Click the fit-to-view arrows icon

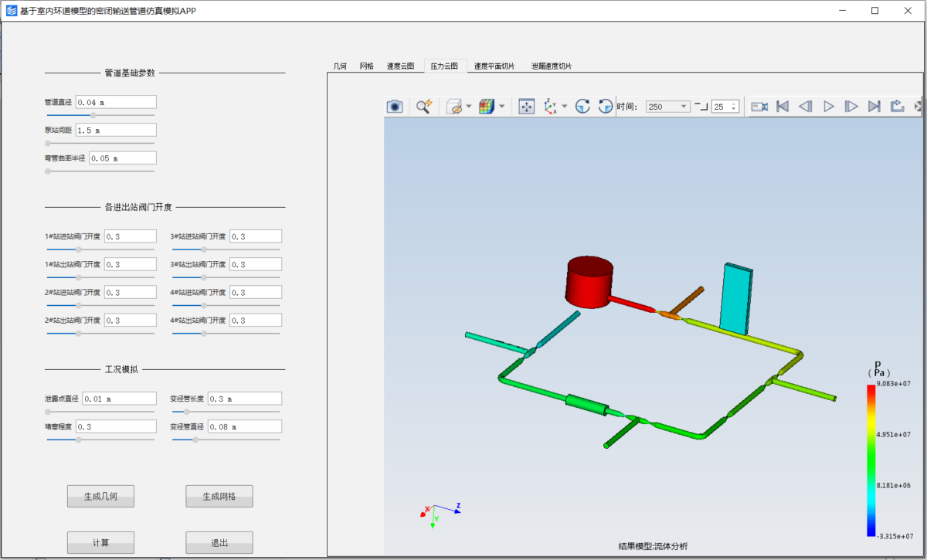[526, 107]
